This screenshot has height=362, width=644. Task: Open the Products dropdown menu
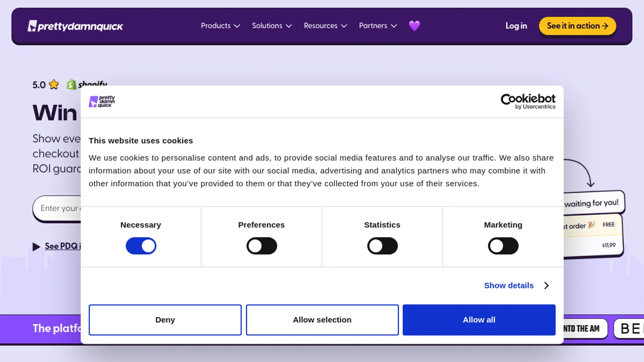(220, 26)
